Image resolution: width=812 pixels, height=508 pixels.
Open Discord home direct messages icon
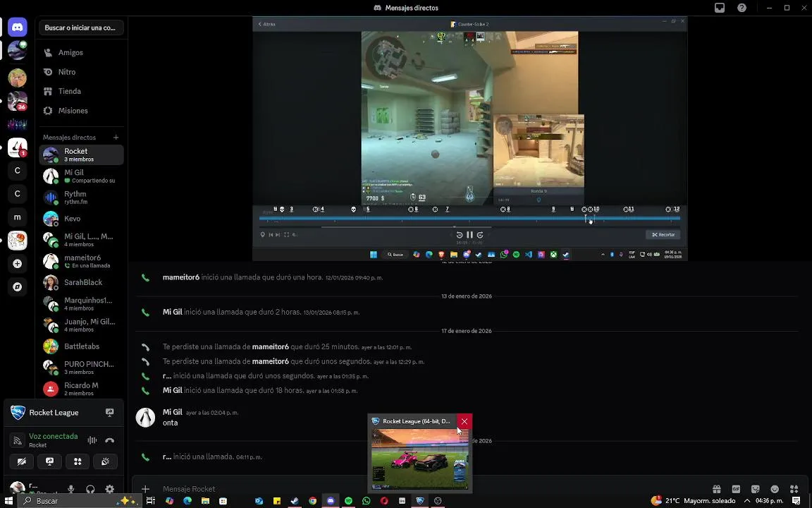pos(17,27)
